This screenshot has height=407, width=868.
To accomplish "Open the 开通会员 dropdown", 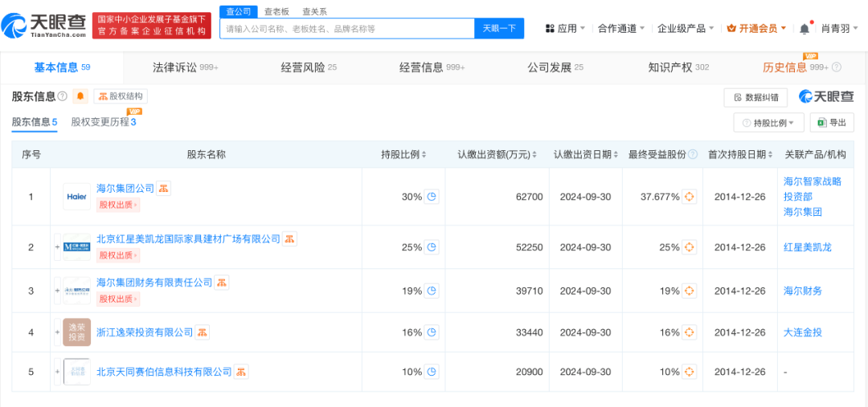I will click(756, 28).
